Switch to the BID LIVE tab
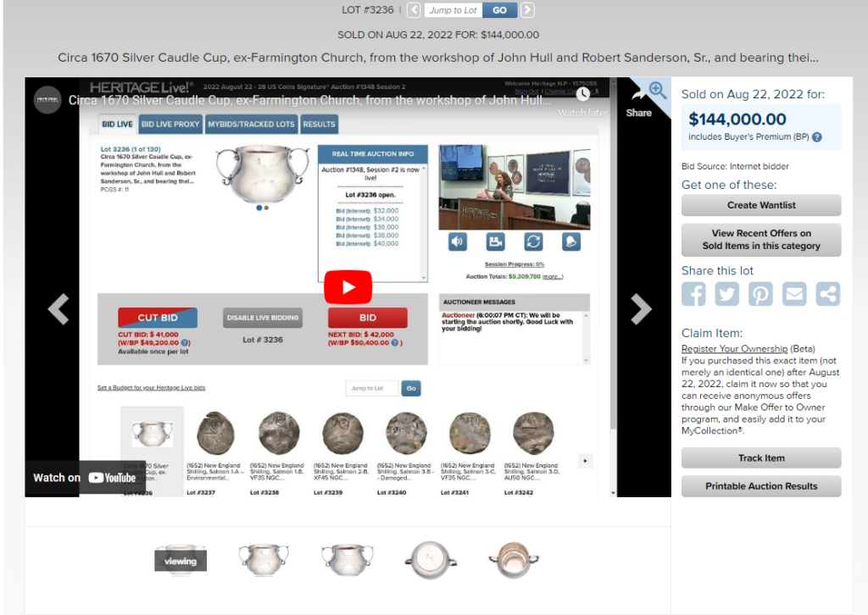The width and height of the screenshot is (868, 615). point(117,125)
